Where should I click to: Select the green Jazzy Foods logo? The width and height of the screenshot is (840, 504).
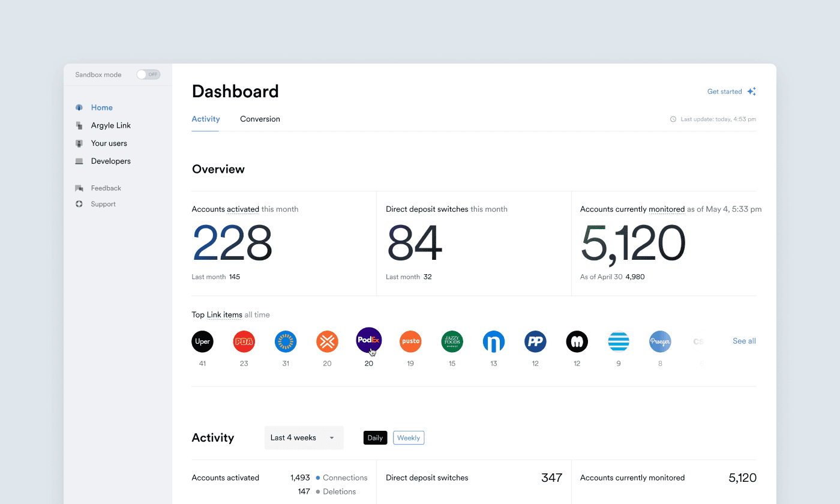(452, 341)
